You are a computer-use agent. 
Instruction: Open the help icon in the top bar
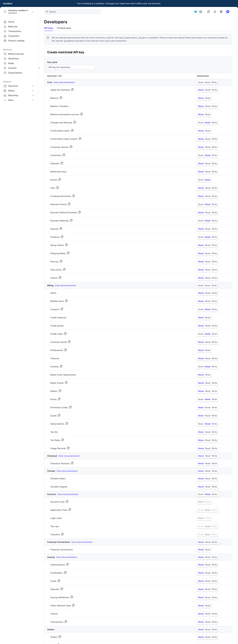click(x=208, y=12)
